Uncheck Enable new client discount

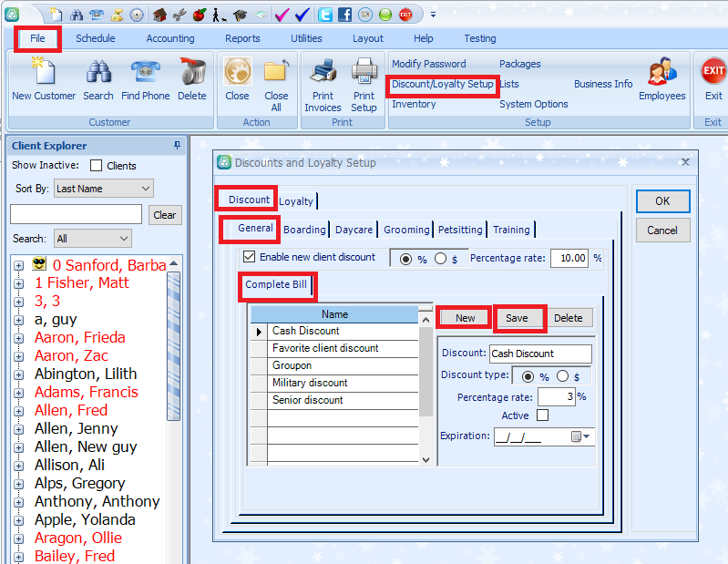(x=250, y=258)
